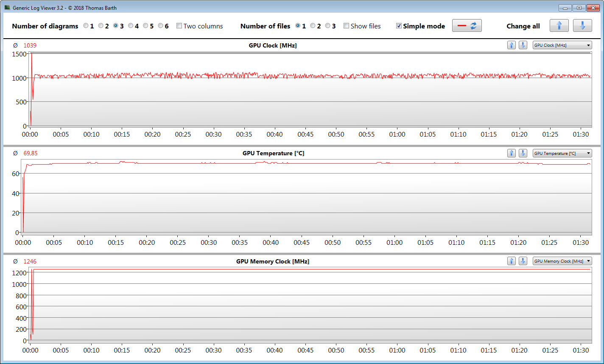
Task: Click the GPU Memory Clock [MHz] chart title
Action: click(273, 261)
